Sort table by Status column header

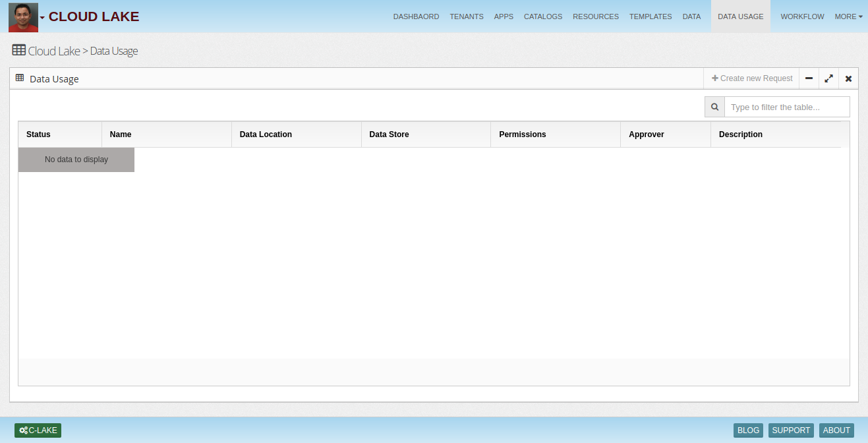(x=38, y=134)
